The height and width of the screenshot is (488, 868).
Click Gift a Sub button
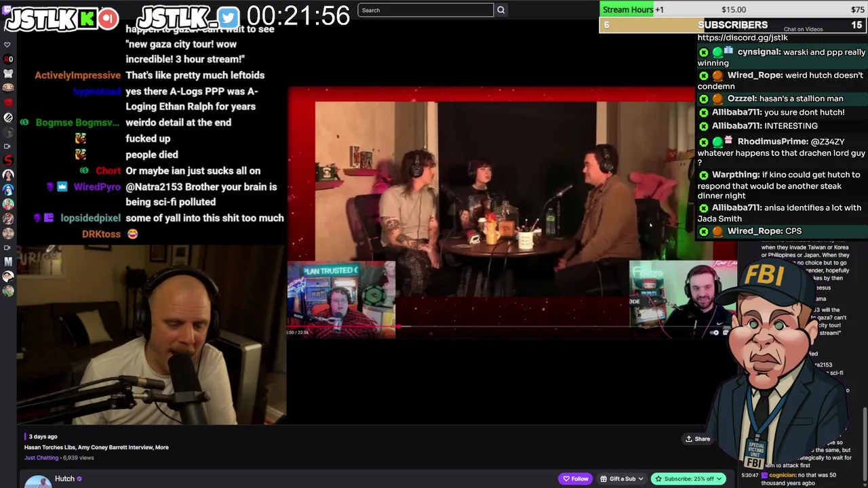coord(623,479)
